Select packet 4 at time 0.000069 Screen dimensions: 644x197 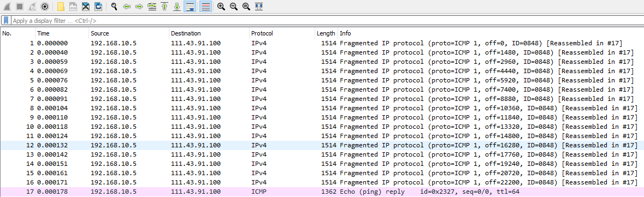coord(322,71)
